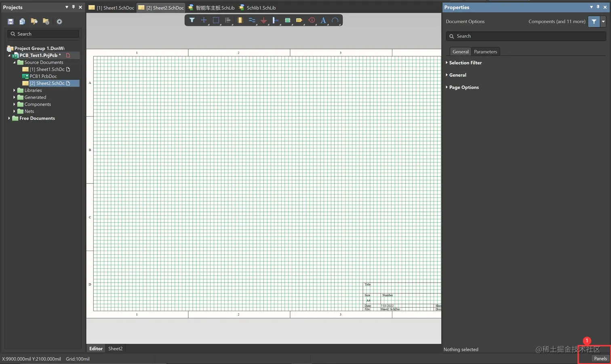This screenshot has height=364, width=611.
Task: Click the folder with gear project options icon
Action: point(46,21)
